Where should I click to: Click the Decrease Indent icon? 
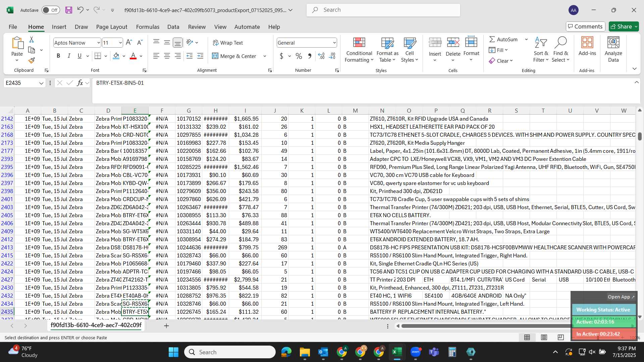point(190,56)
